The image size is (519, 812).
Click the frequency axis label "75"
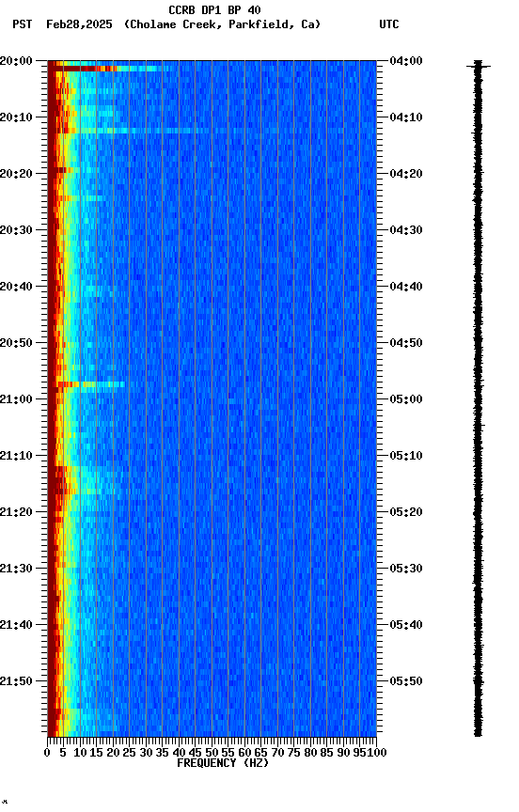294,753
